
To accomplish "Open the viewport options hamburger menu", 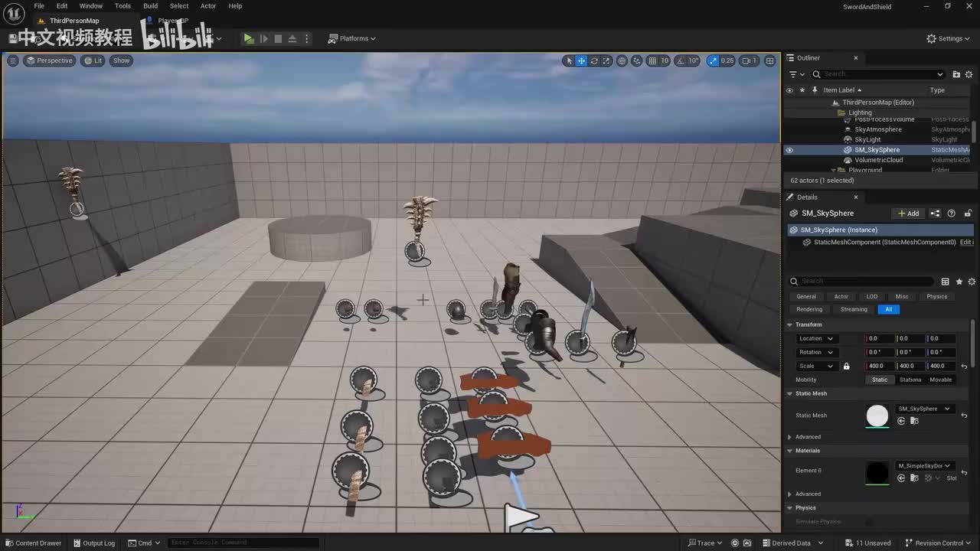I will pyautogui.click(x=12, y=60).
